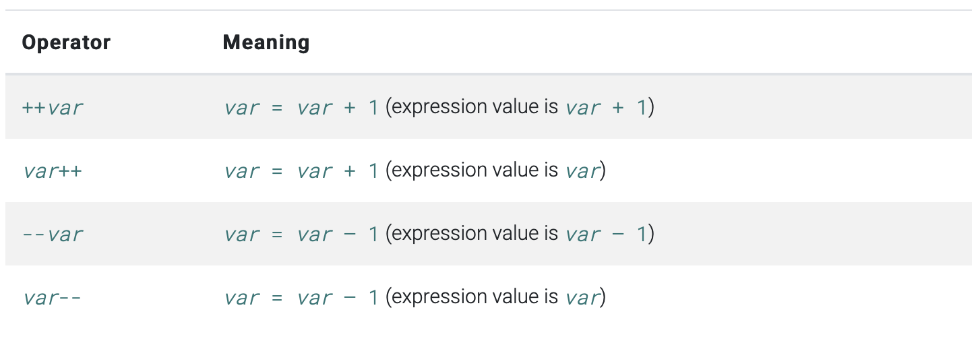Select the var-- post-decrement operator cell
Screen dimensions: 980x345
pos(52,297)
